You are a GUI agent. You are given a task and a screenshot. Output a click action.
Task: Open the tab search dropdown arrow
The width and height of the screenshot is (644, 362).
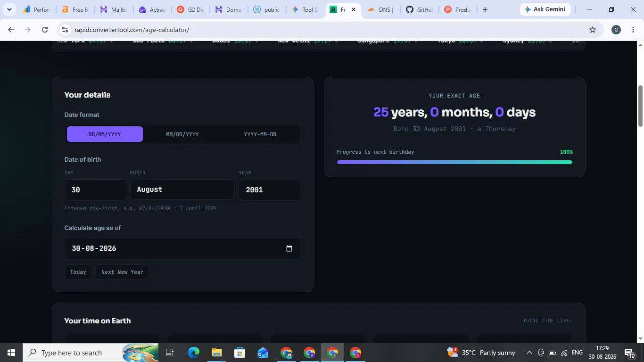click(9, 9)
